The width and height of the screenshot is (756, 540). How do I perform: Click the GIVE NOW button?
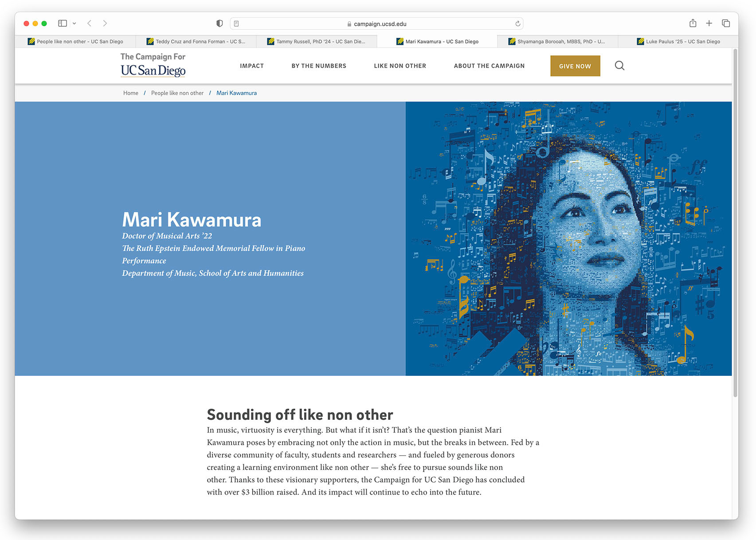575,66
